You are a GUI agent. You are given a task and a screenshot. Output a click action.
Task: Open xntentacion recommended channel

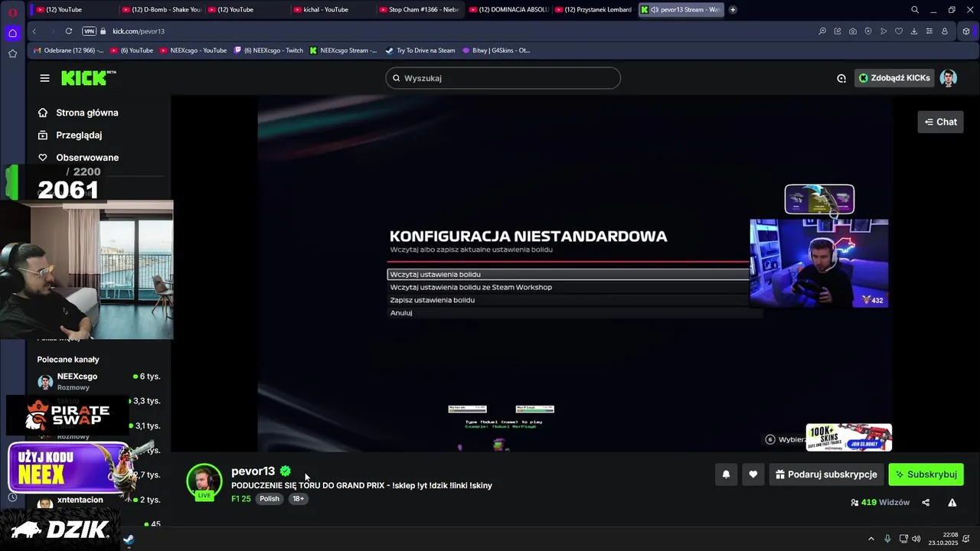(x=98, y=500)
